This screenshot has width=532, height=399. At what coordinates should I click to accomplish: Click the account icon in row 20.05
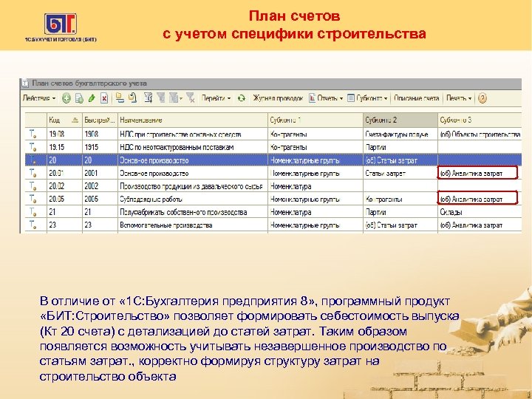pyautogui.click(x=33, y=199)
